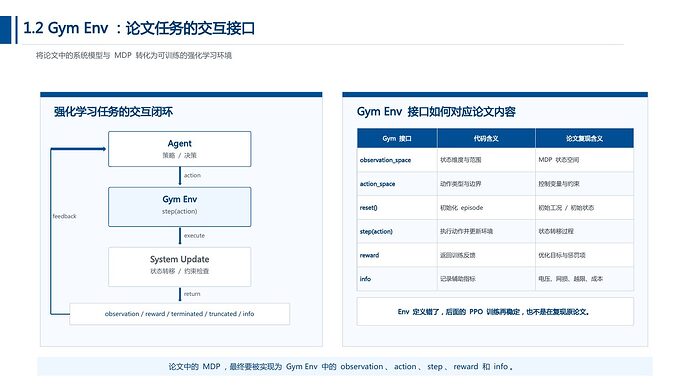
Task: Click the bottom summary sentence beginning '论文中的 MDP'
Action: (341, 366)
